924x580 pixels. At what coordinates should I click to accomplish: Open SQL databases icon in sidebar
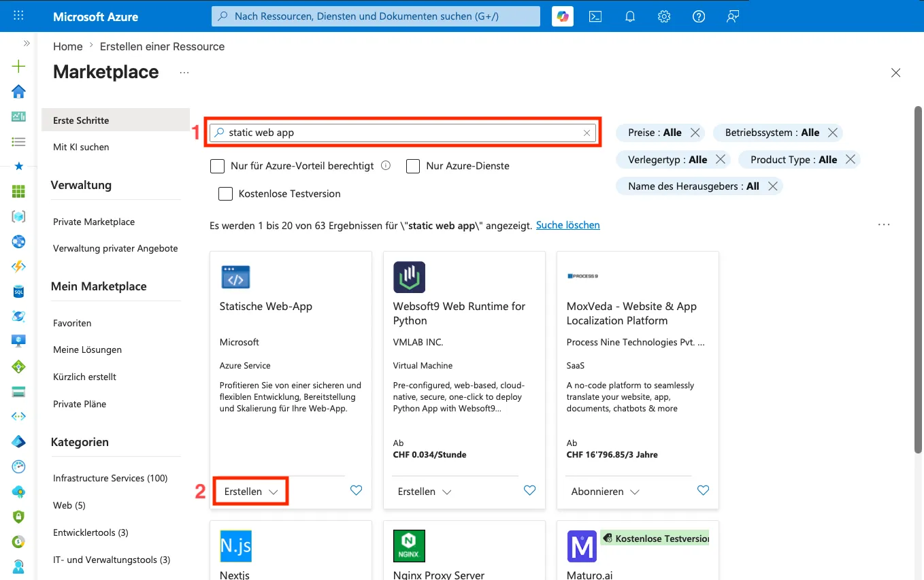click(19, 292)
